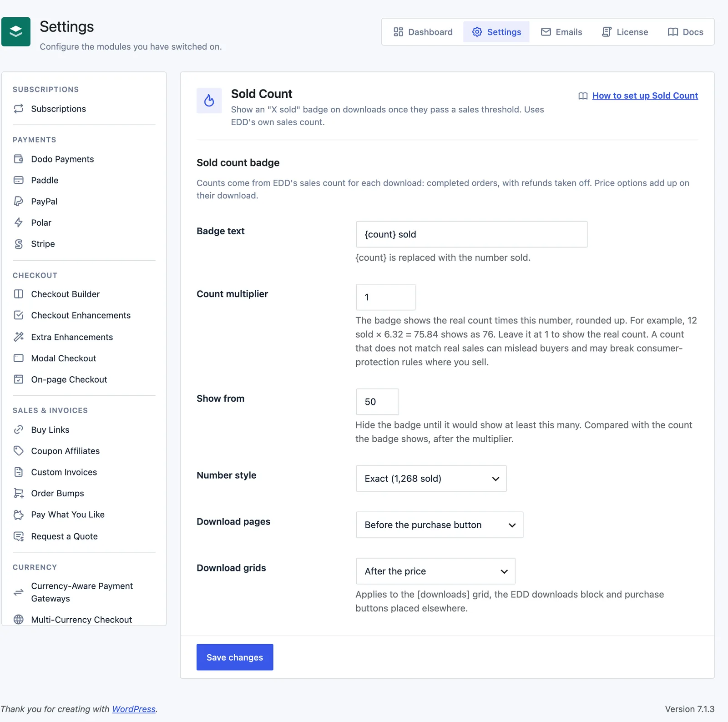The image size is (728, 722).
Task: Click the book icon beside the setup link
Action: pos(583,96)
